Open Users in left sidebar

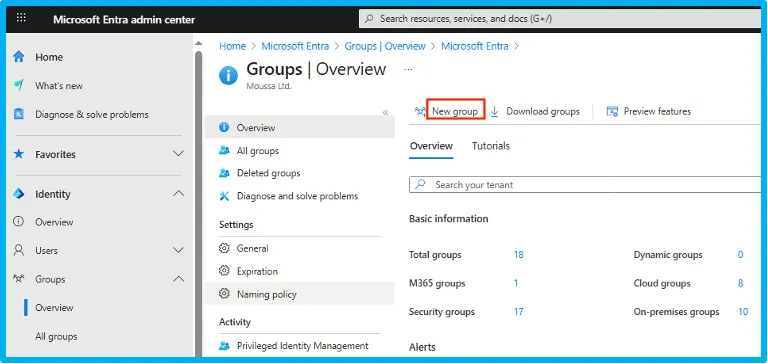(x=46, y=250)
